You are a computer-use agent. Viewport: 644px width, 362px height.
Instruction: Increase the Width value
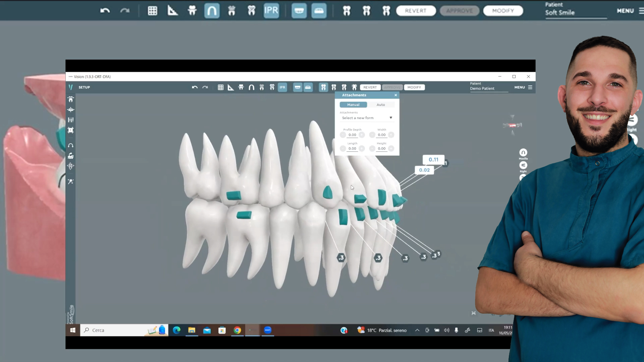(x=391, y=135)
